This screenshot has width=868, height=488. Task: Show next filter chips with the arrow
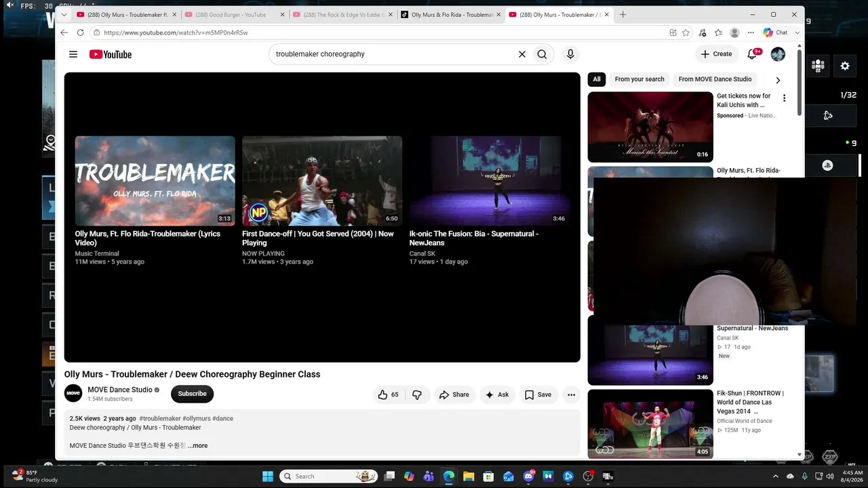(778, 80)
